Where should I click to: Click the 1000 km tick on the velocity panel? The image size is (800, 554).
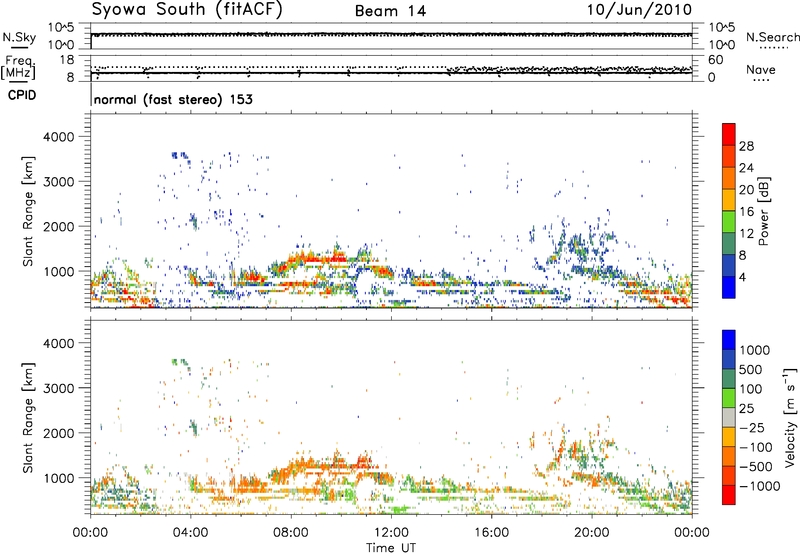(x=58, y=478)
